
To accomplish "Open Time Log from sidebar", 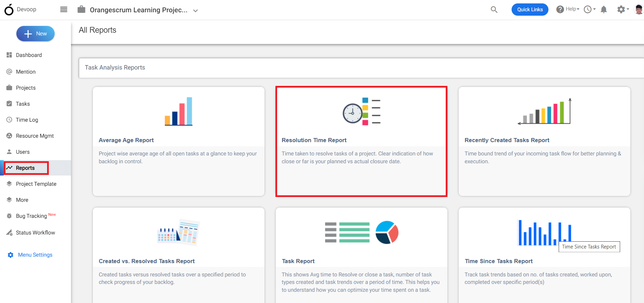I will (x=27, y=120).
